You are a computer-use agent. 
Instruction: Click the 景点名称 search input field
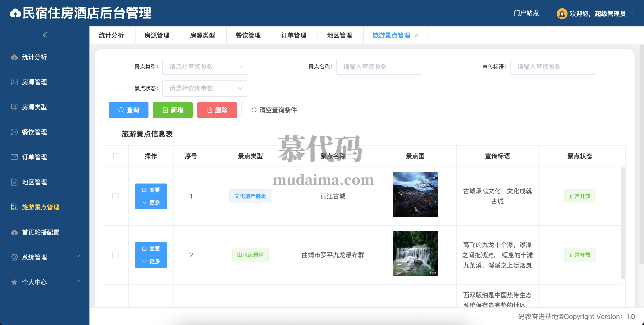click(379, 67)
